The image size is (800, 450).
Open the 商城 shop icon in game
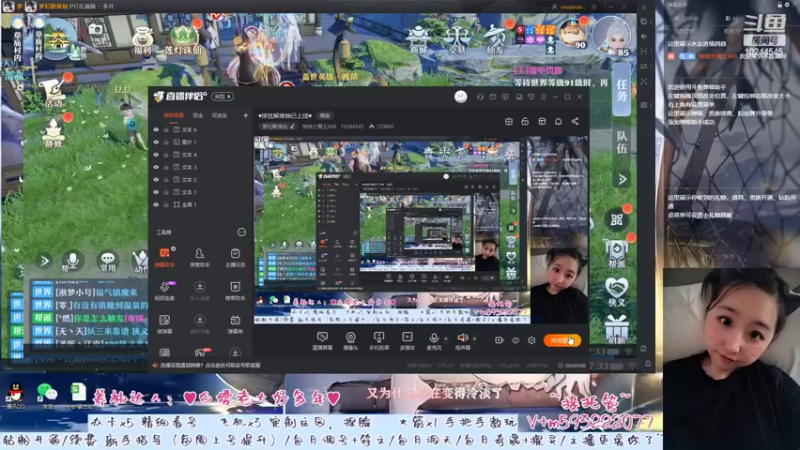[x=418, y=40]
